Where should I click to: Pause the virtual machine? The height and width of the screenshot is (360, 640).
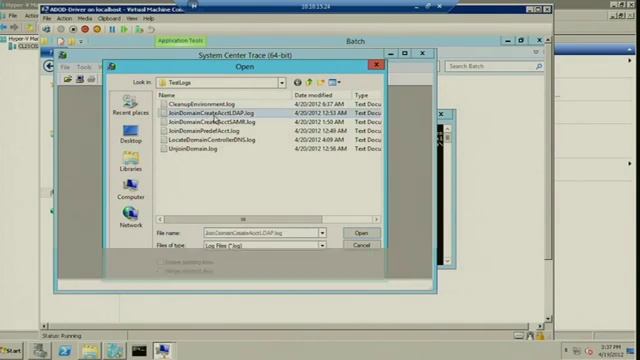(112, 29)
